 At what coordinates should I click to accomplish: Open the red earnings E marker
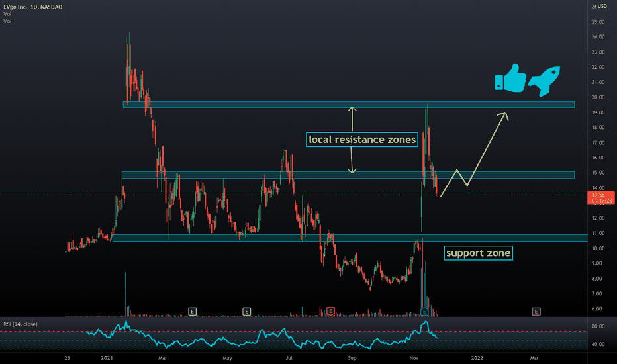330,311
